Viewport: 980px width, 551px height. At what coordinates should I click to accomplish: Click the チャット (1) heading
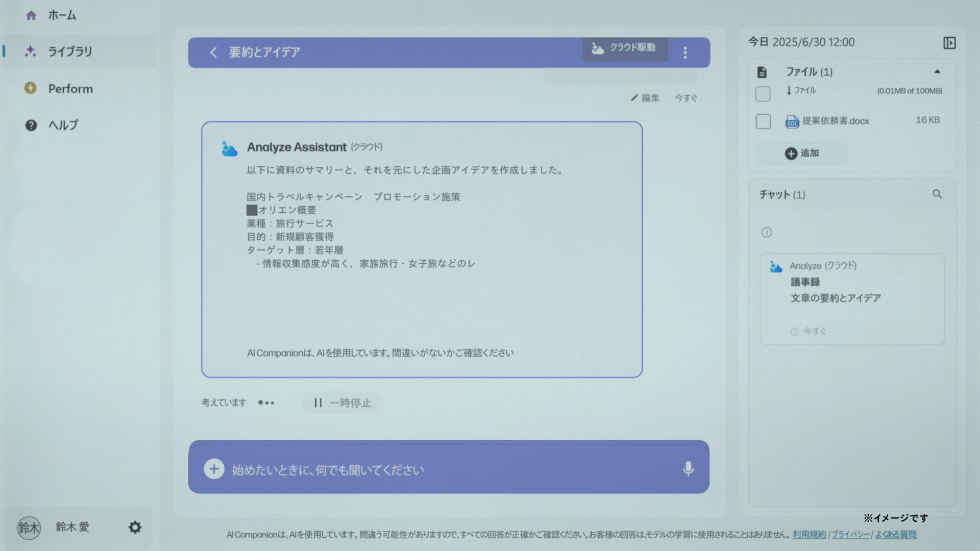(x=782, y=194)
